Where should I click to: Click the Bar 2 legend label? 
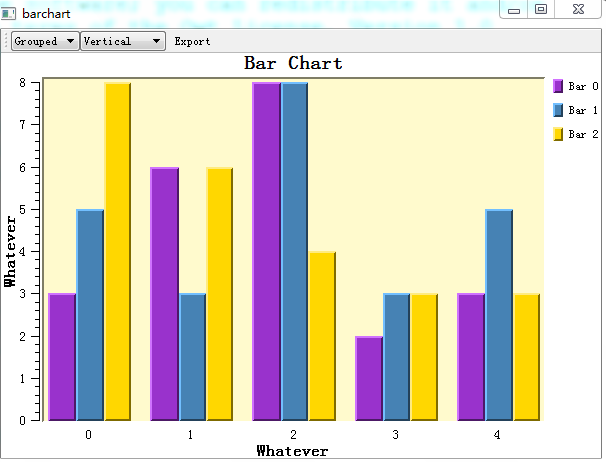[x=583, y=134]
